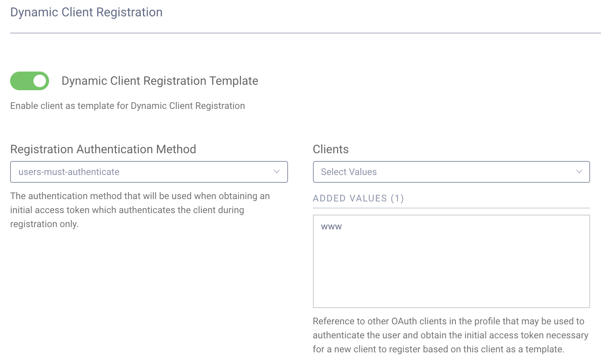The height and width of the screenshot is (364, 601).
Task: Click inside the Select Values input
Action: pyautogui.click(x=428, y=171)
